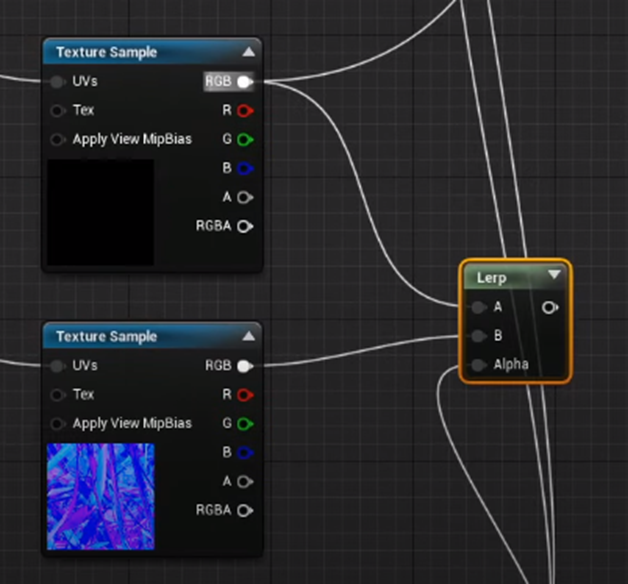This screenshot has height=584, width=628.
Task: Click the red R output pin of the lower Texture Sample
Action: coord(245,395)
